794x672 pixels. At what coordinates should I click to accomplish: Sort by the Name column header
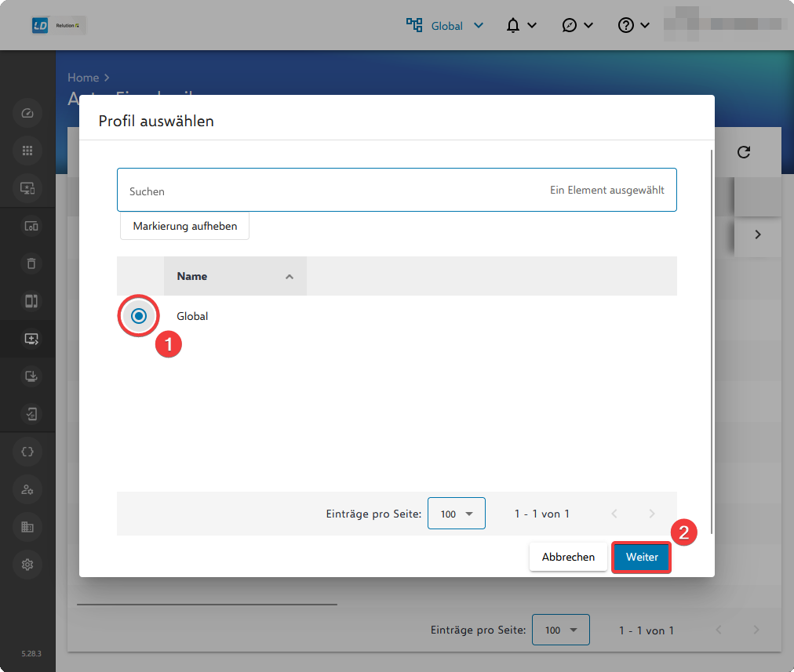point(235,276)
